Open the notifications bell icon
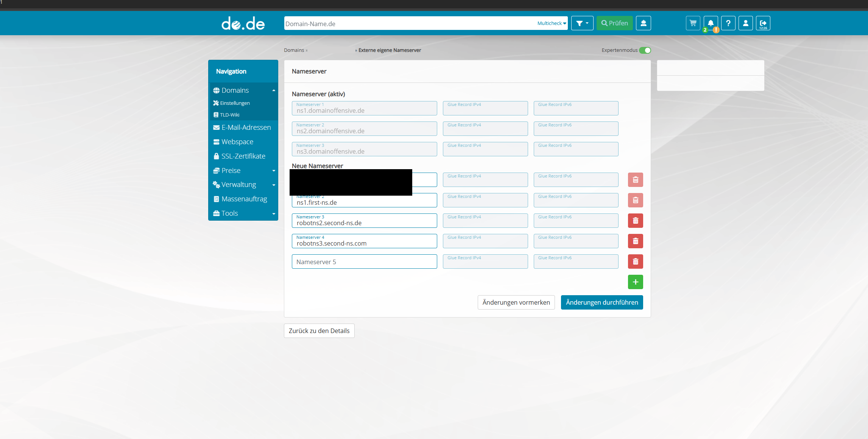Screen dimensions: 868x439 tap(711, 23)
